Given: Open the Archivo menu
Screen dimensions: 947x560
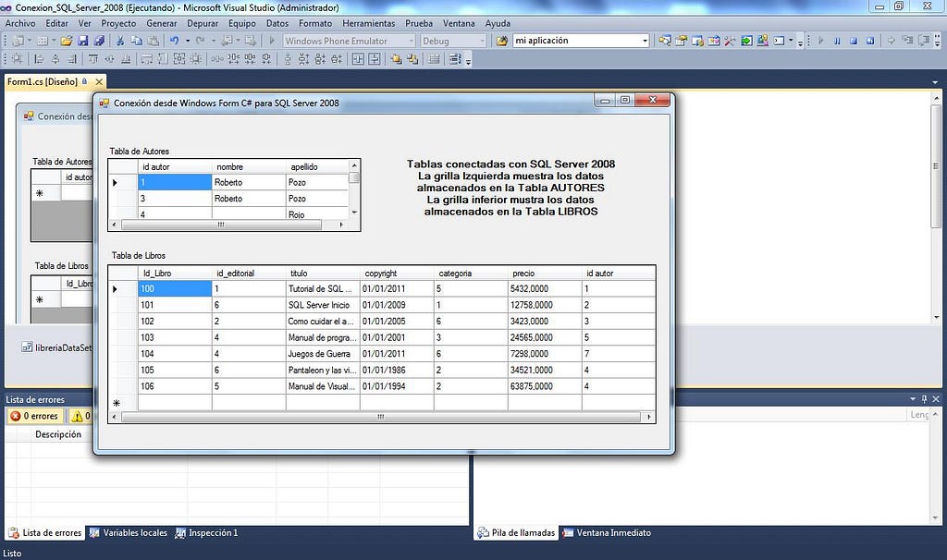Looking at the screenshot, I should click(20, 23).
